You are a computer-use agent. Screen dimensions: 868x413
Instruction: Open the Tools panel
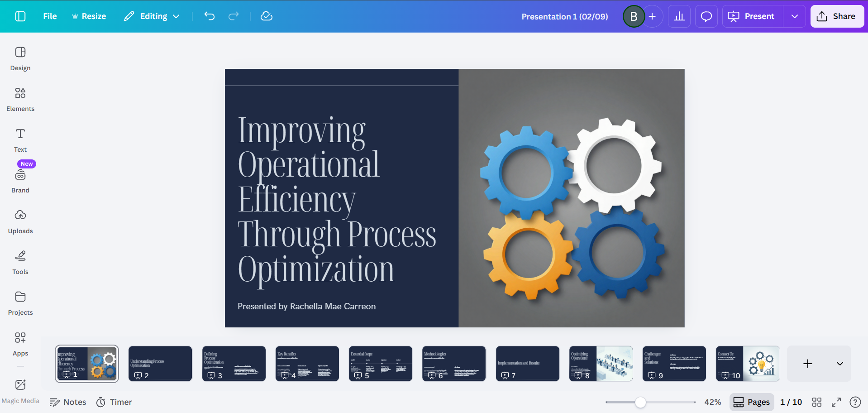pyautogui.click(x=20, y=263)
